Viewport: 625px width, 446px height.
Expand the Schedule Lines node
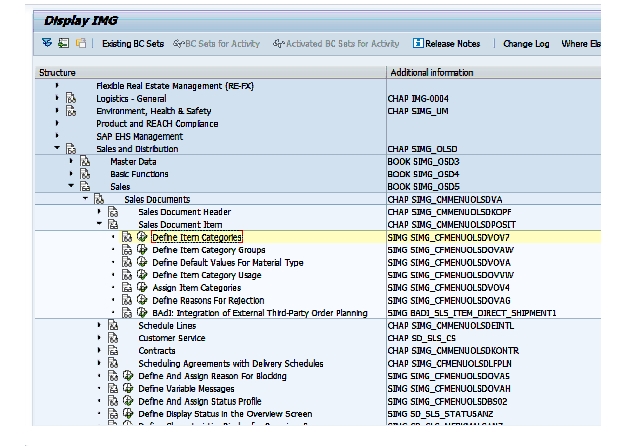pyautogui.click(x=99, y=325)
